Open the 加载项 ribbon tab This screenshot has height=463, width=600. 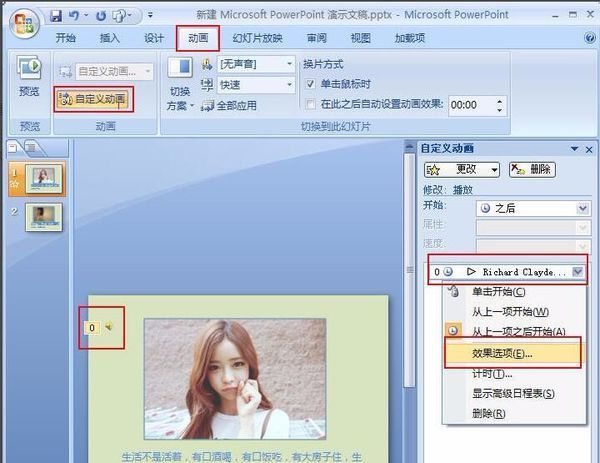coord(410,38)
